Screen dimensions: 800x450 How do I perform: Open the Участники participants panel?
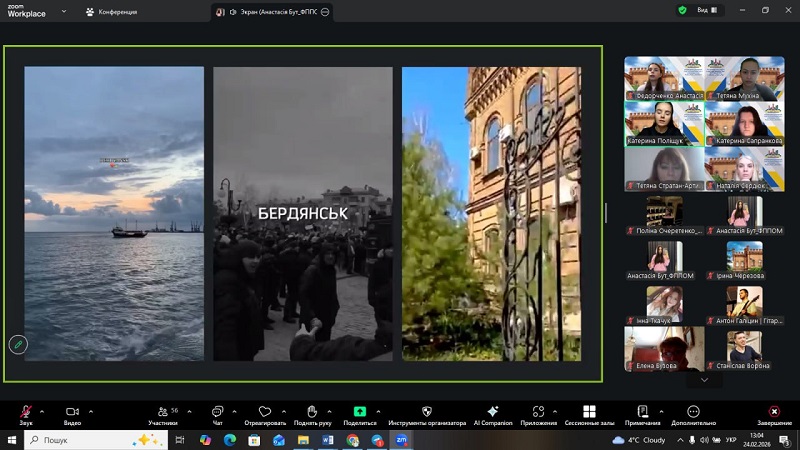[163, 412]
